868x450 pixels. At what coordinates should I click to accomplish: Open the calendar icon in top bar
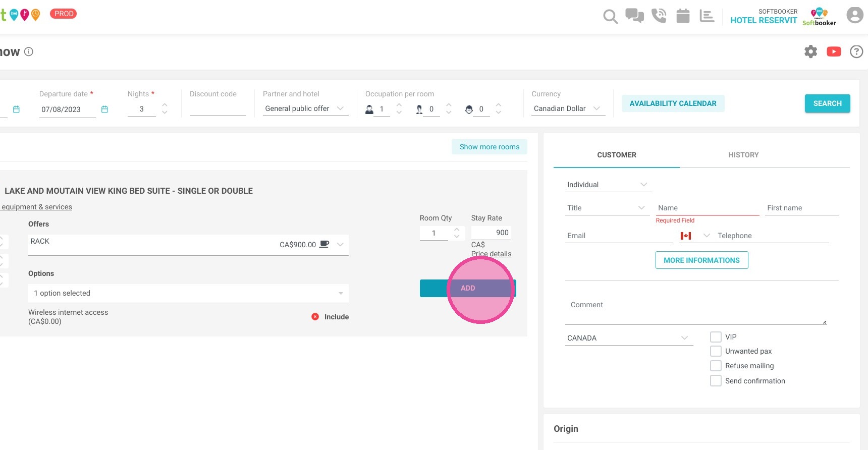(x=683, y=16)
